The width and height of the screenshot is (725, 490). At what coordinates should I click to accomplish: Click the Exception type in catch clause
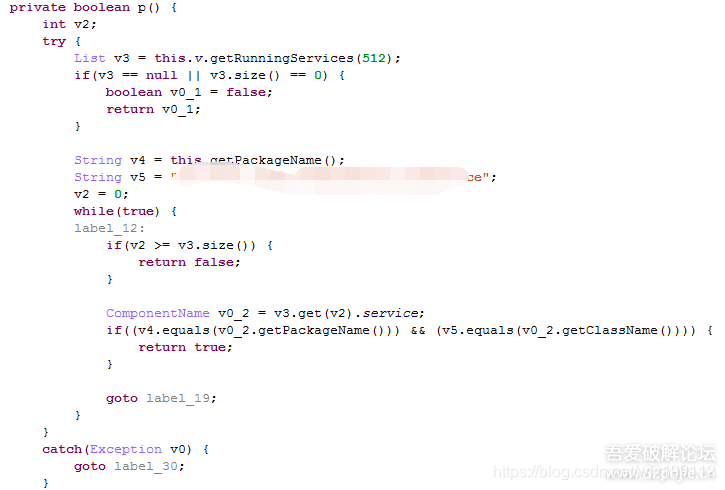(x=126, y=450)
